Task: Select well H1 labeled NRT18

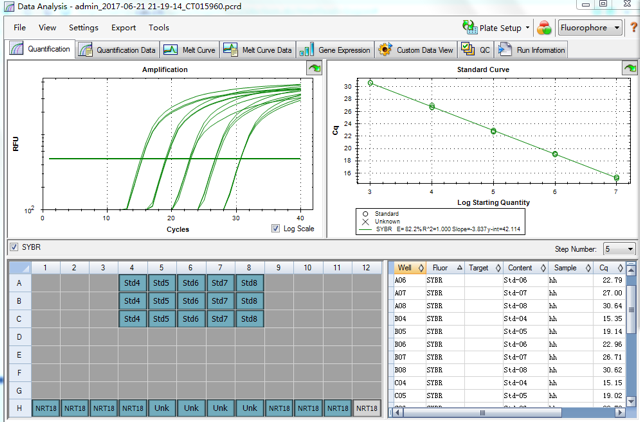Action: [46, 408]
